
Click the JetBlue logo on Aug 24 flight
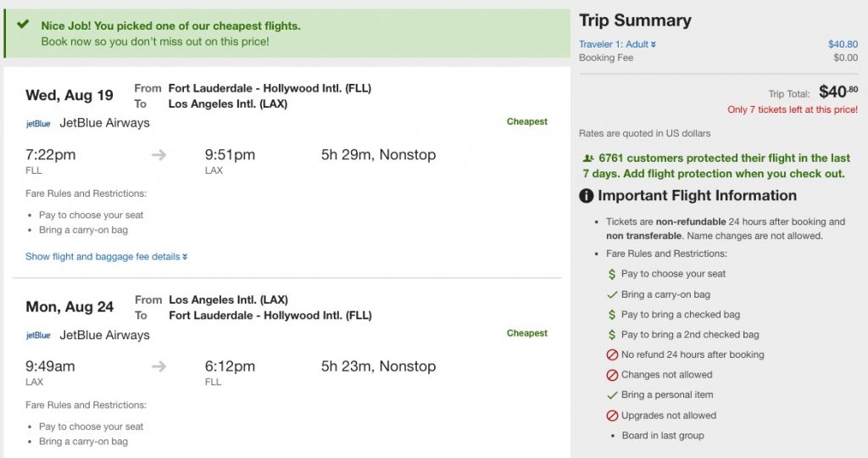tap(38, 335)
